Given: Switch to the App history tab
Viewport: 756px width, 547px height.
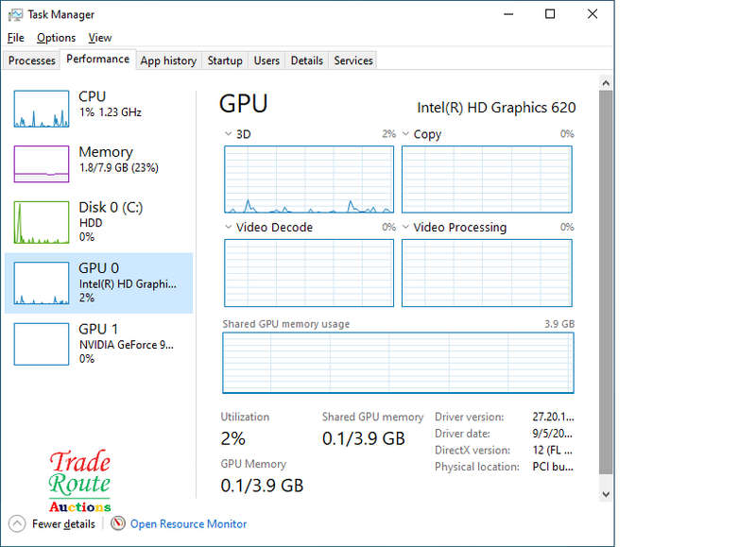Looking at the screenshot, I should (168, 60).
